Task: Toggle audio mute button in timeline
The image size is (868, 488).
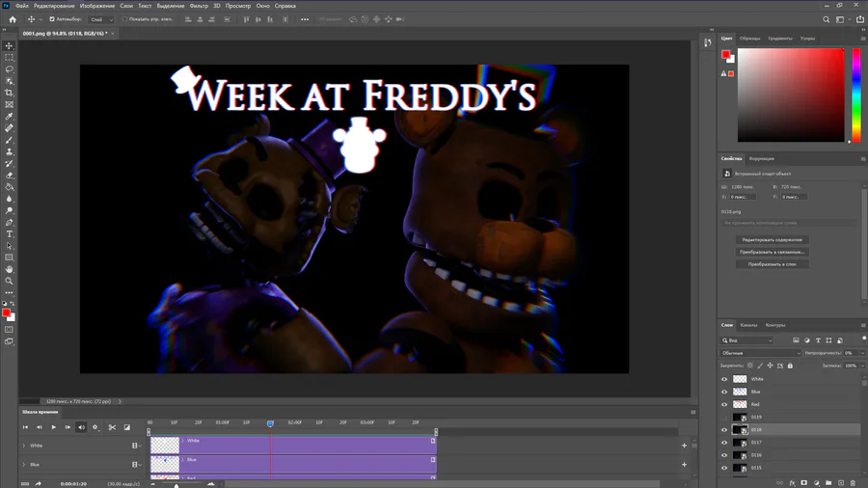Action: (81, 427)
